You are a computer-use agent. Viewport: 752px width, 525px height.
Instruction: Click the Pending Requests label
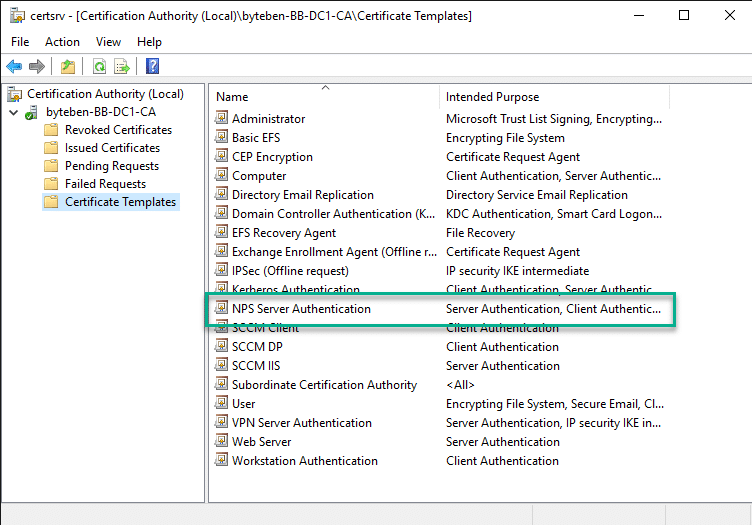(112, 166)
